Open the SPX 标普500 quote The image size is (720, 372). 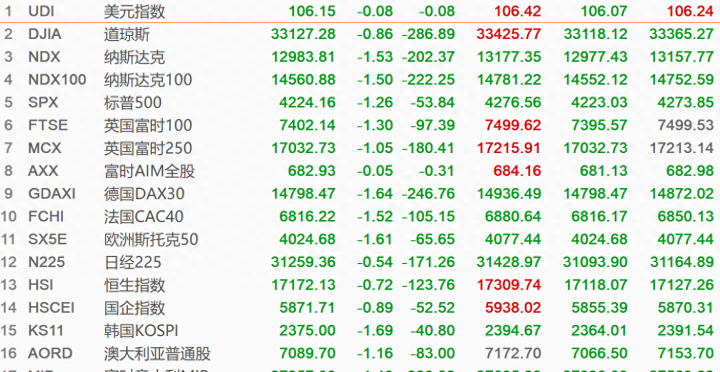[x=360, y=102]
